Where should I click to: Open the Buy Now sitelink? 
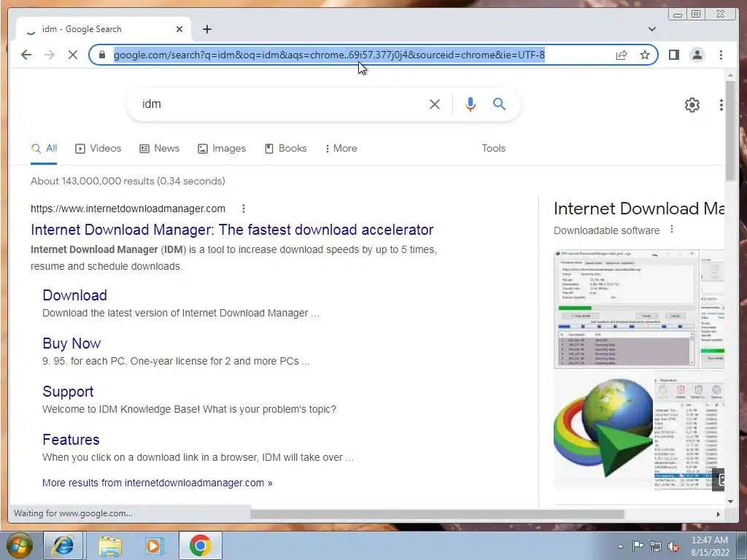click(71, 343)
